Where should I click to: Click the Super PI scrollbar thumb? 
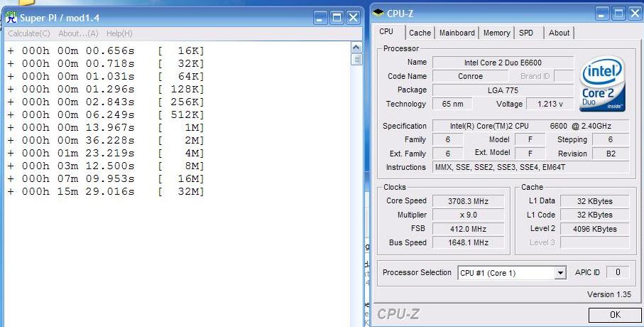click(356, 60)
